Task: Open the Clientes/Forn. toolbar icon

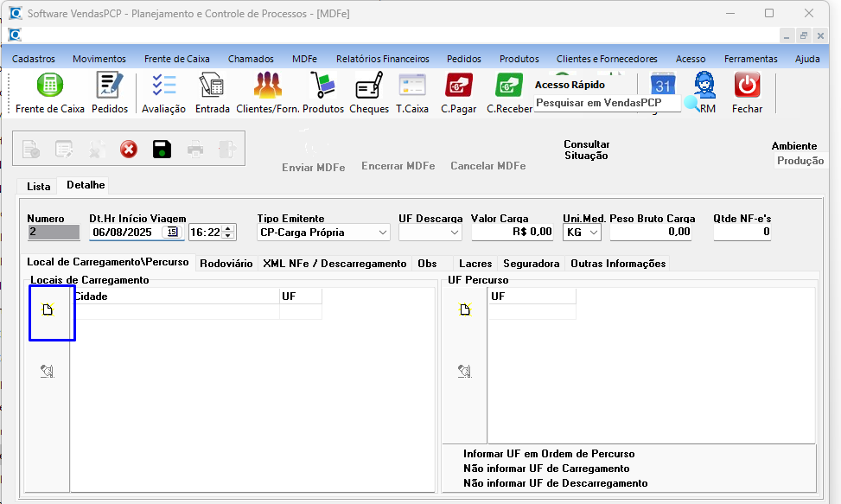Action: click(x=267, y=93)
